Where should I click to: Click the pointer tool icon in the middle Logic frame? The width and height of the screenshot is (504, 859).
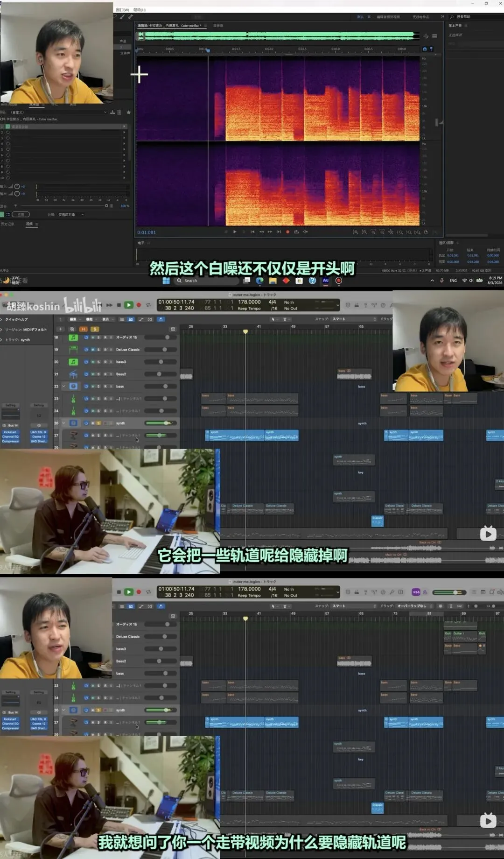273,319
